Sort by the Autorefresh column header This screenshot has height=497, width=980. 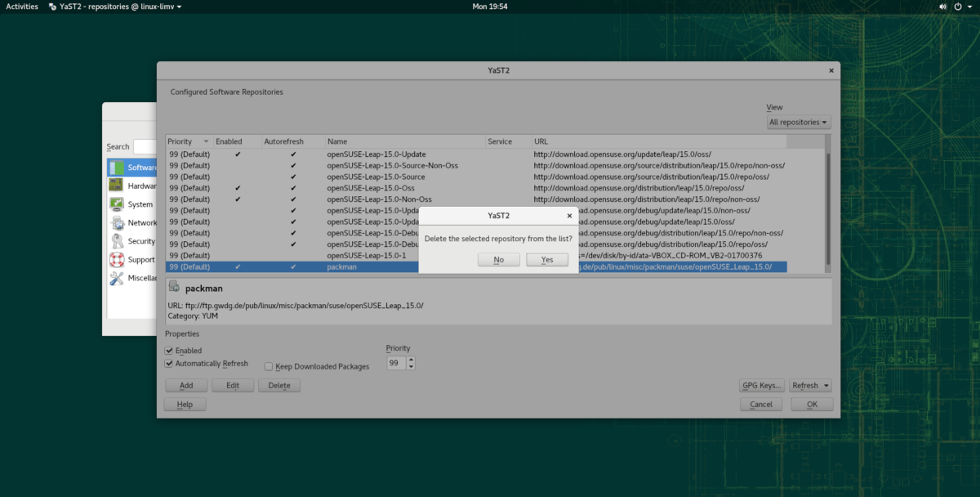[293, 141]
